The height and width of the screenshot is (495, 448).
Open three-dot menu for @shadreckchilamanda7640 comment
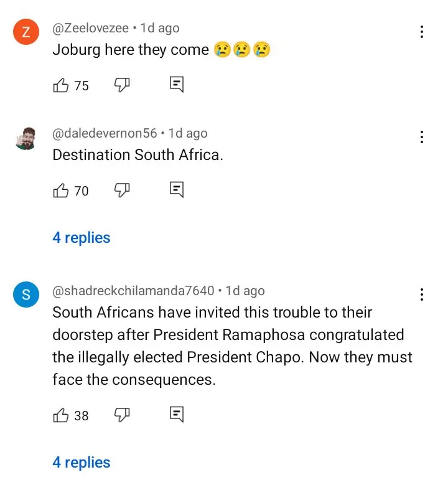(422, 295)
